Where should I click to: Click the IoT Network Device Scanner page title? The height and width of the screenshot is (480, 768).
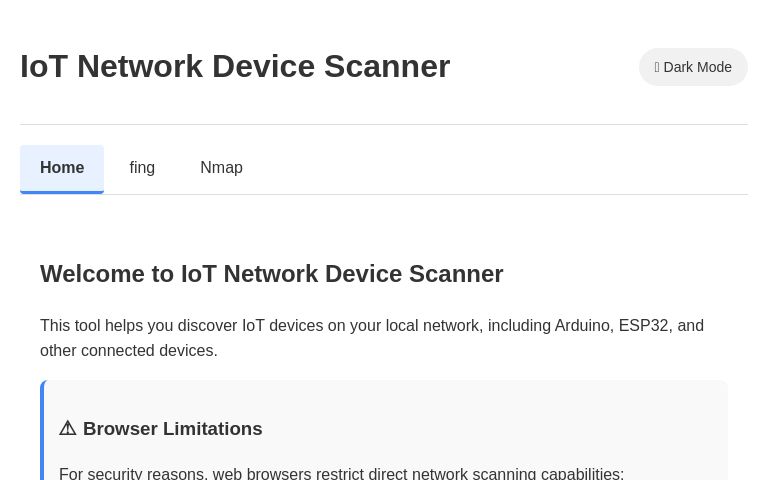(x=235, y=66)
